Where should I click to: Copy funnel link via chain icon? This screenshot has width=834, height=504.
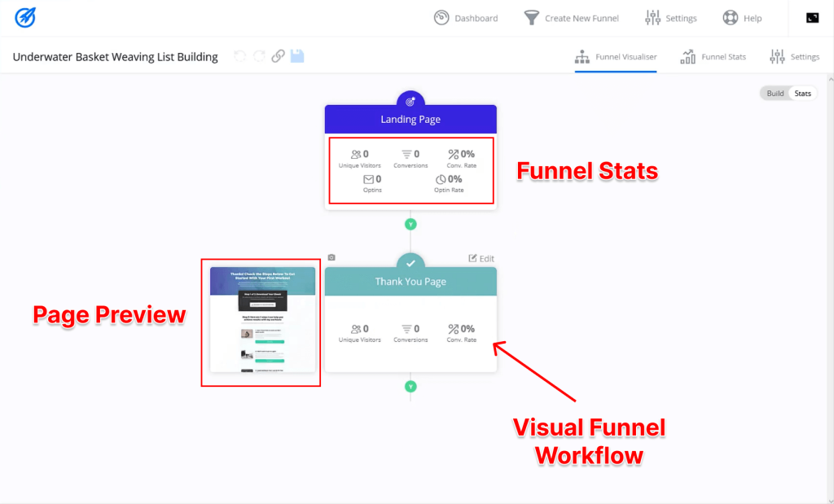[277, 56]
